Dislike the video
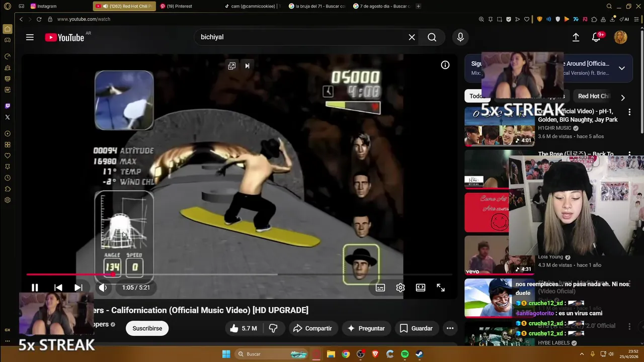The width and height of the screenshot is (644, 362). point(273,328)
